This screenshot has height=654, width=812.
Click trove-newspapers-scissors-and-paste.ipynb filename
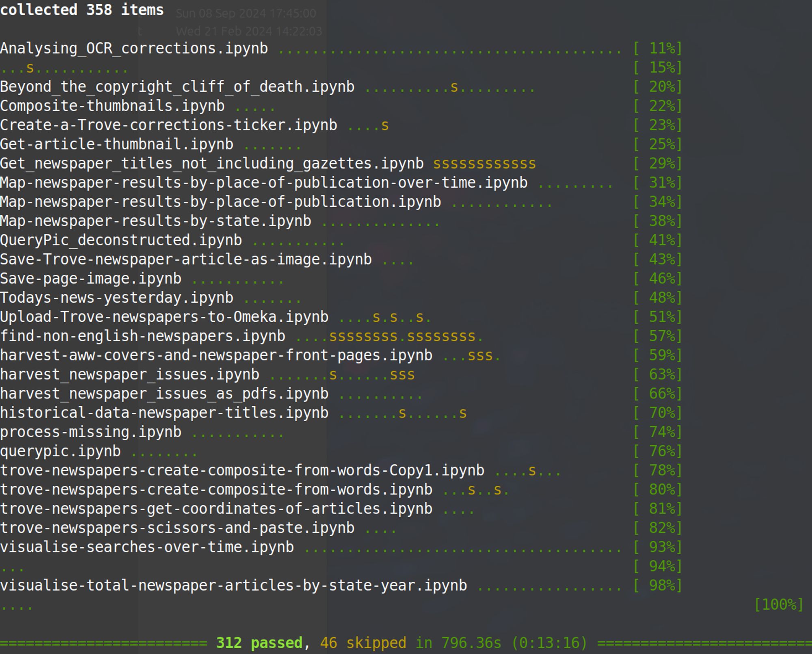(x=177, y=528)
